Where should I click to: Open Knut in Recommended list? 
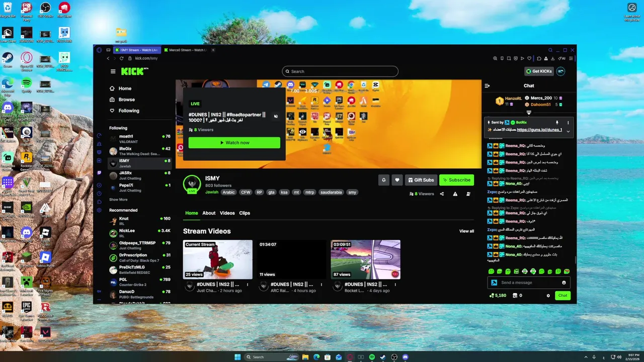139,221
